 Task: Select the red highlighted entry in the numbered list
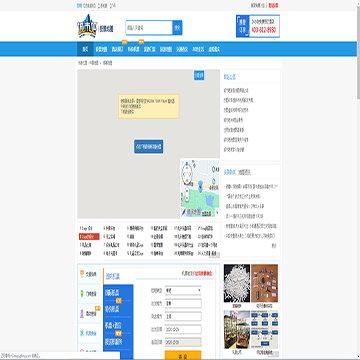(89, 236)
